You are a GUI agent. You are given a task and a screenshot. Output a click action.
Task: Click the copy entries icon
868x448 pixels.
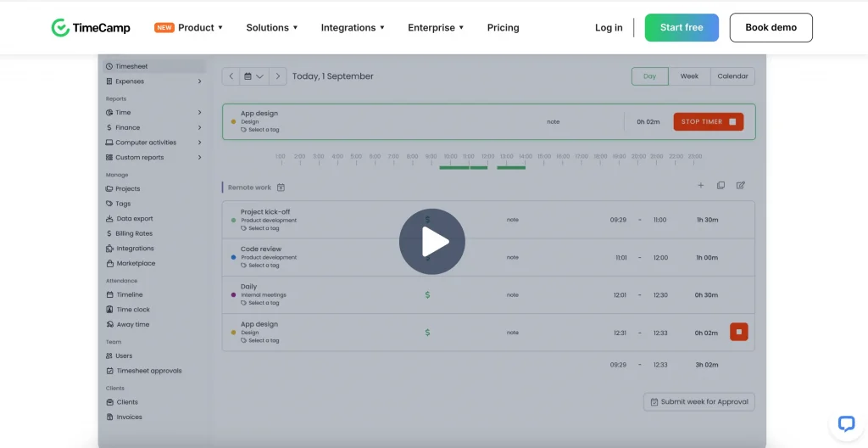[x=721, y=185]
